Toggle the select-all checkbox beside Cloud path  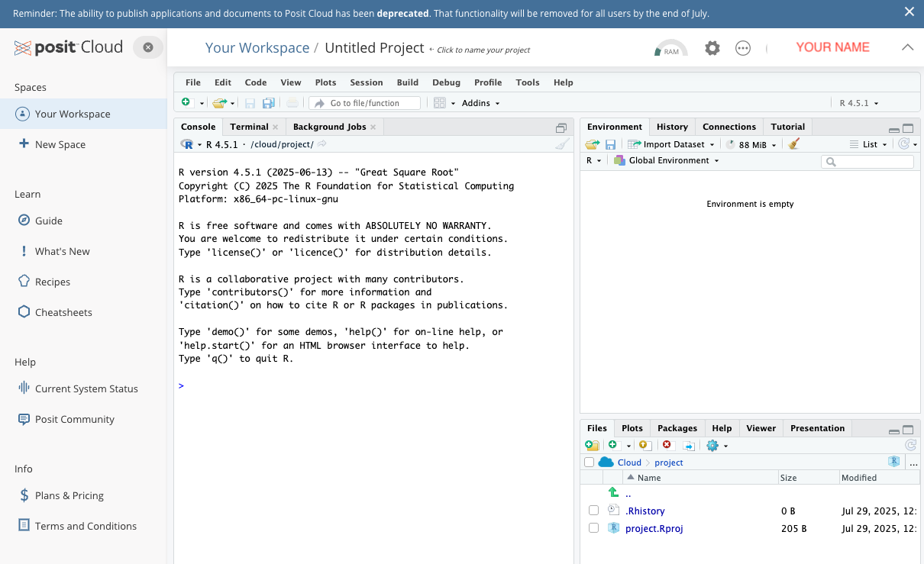tap(589, 462)
